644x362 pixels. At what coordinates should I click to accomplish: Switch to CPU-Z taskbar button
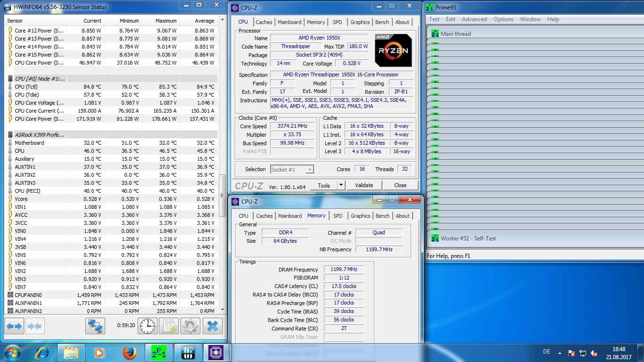pos(216,353)
